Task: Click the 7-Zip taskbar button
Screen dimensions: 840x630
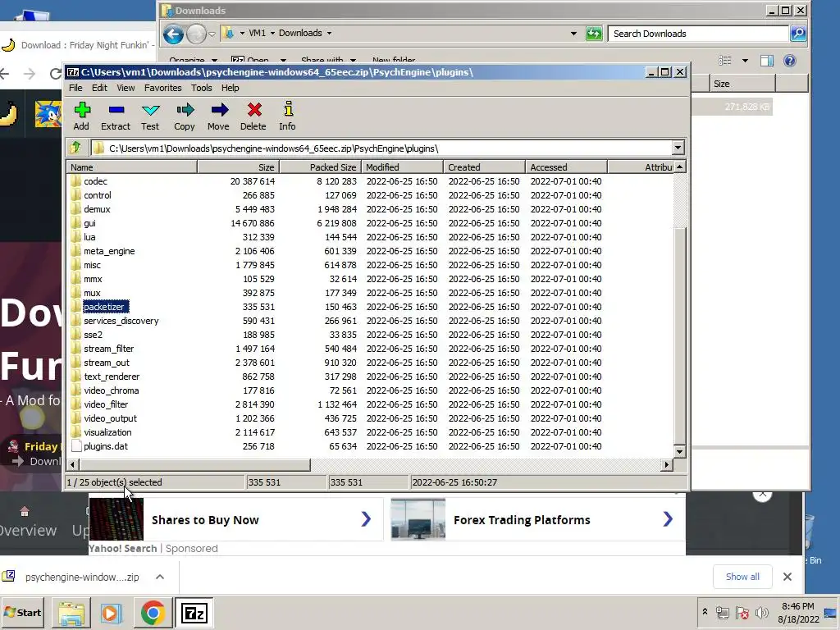Action: click(194, 613)
